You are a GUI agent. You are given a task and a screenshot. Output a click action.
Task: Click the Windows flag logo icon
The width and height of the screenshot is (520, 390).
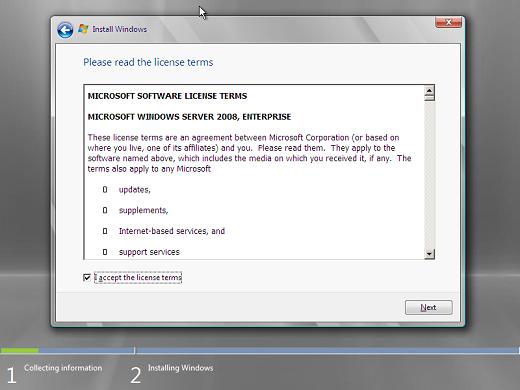pos(83,29)
